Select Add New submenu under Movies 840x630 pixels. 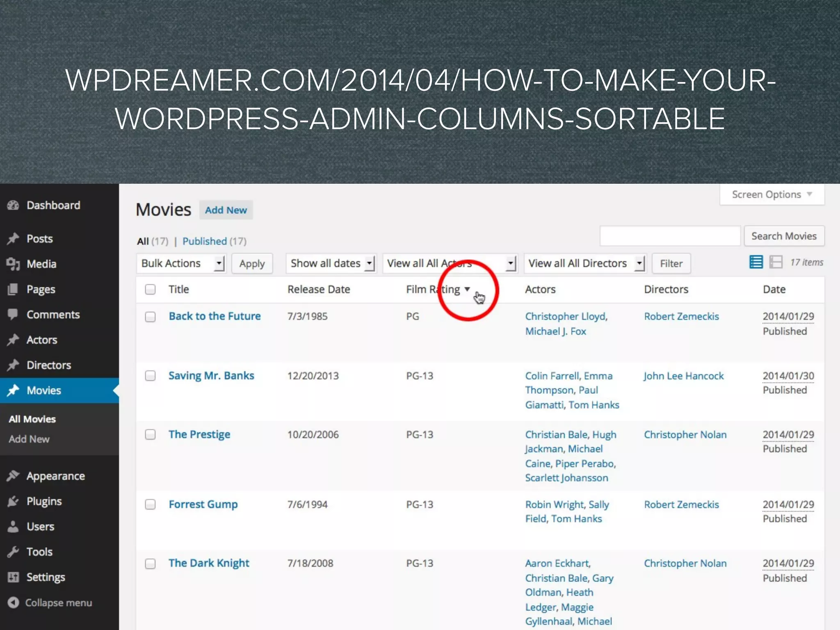pos(29,439)
